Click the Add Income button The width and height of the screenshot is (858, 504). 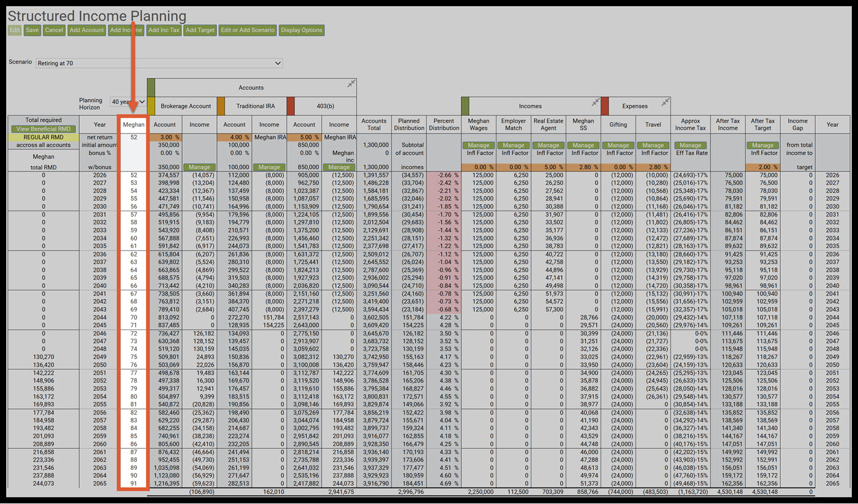126,30
